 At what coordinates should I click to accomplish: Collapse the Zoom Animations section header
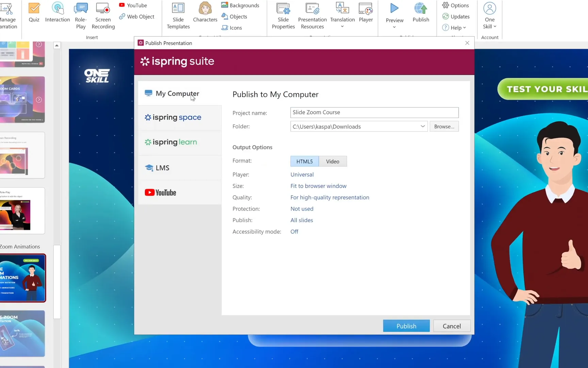tap(20, 247)
